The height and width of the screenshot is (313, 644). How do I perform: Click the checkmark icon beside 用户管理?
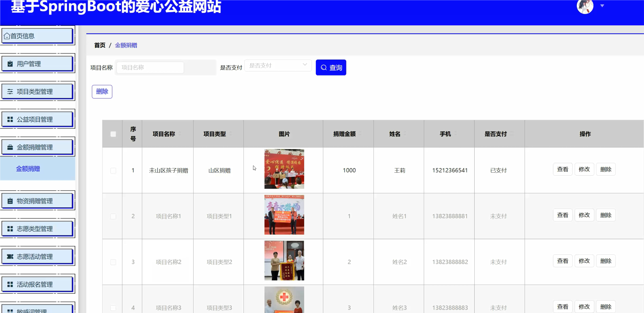coord(10,64)
